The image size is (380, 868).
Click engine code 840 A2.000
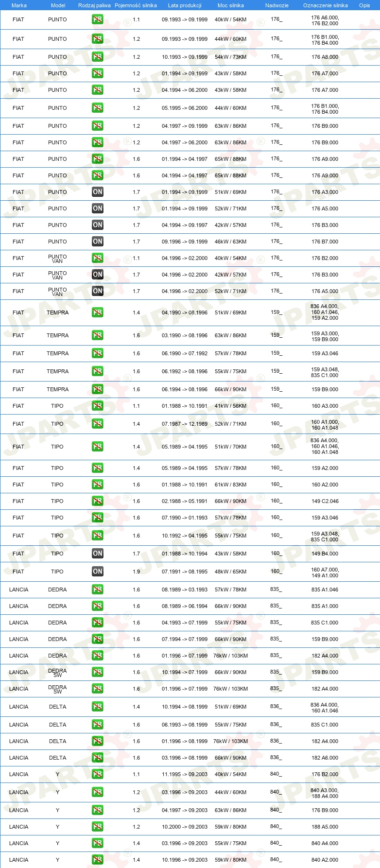325,860
